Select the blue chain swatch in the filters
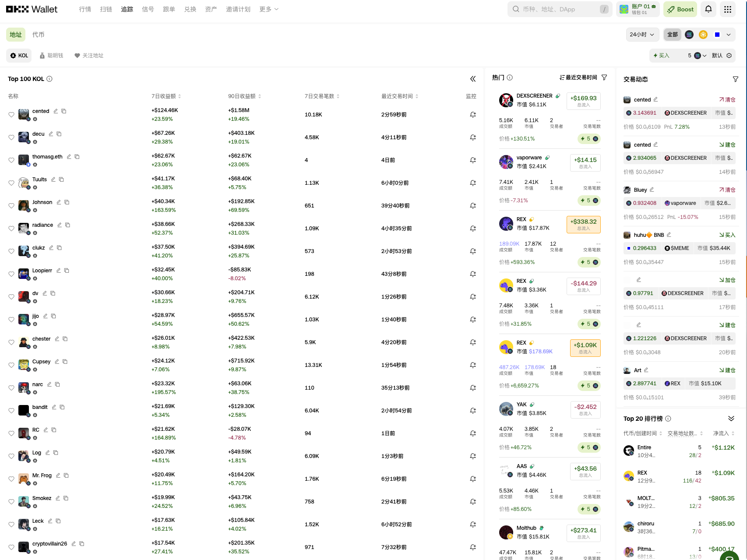The width and height of the screenshot is (747, 560). [717, 34]
